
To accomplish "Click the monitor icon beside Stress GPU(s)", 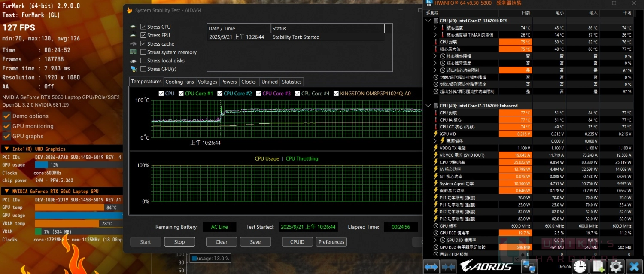I will tap(133, 69).
